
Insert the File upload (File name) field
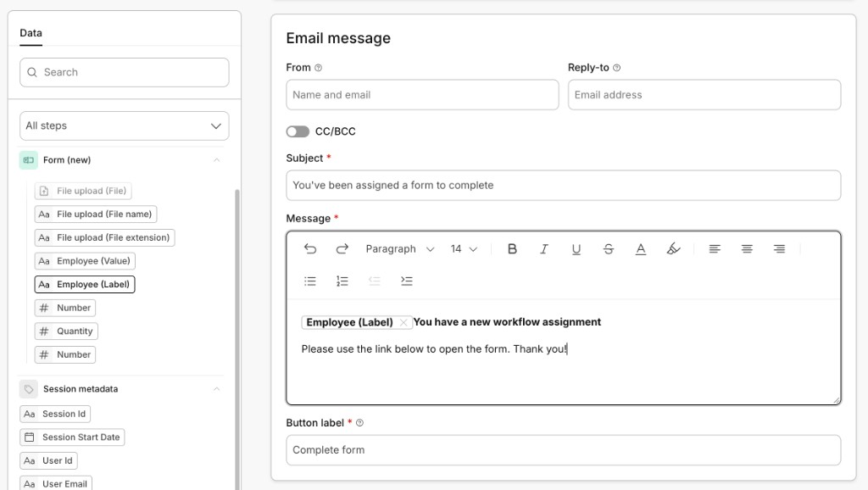click(96, 214)
